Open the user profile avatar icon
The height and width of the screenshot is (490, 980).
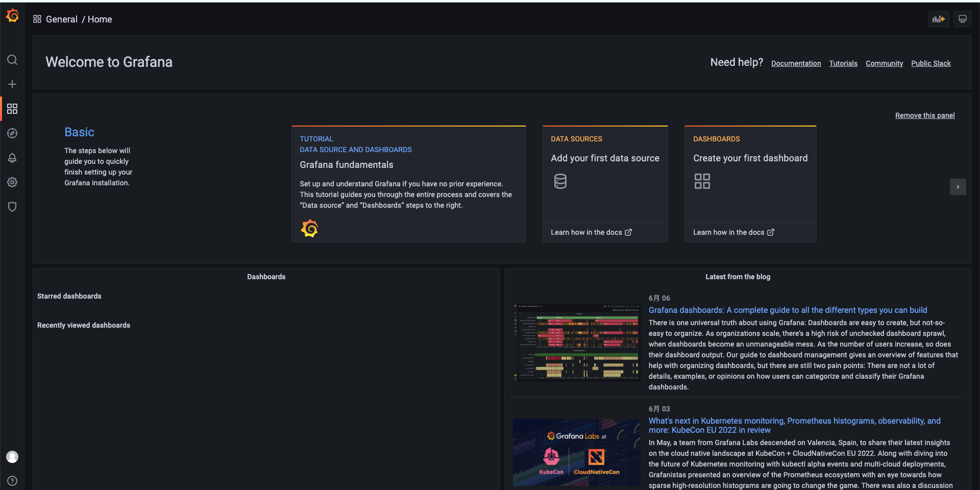click(12, 457)
